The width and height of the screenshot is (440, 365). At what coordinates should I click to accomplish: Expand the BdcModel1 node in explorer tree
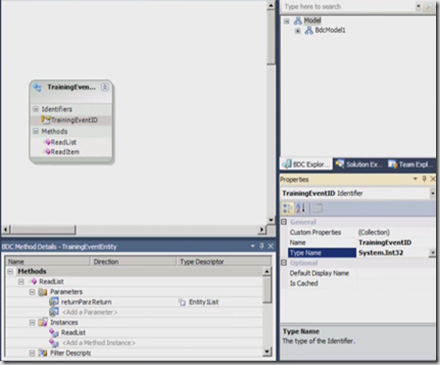(x=298, y=31)
